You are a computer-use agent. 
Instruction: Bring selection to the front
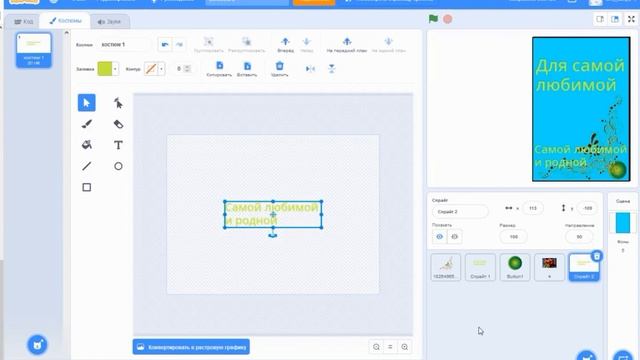pyautogui.click(x=347, y=44)
